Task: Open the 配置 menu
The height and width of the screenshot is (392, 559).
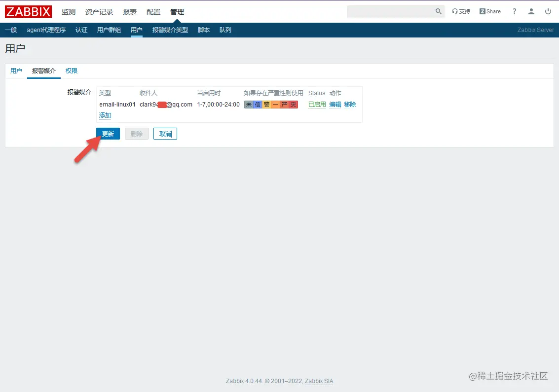Action: (153, 11)
